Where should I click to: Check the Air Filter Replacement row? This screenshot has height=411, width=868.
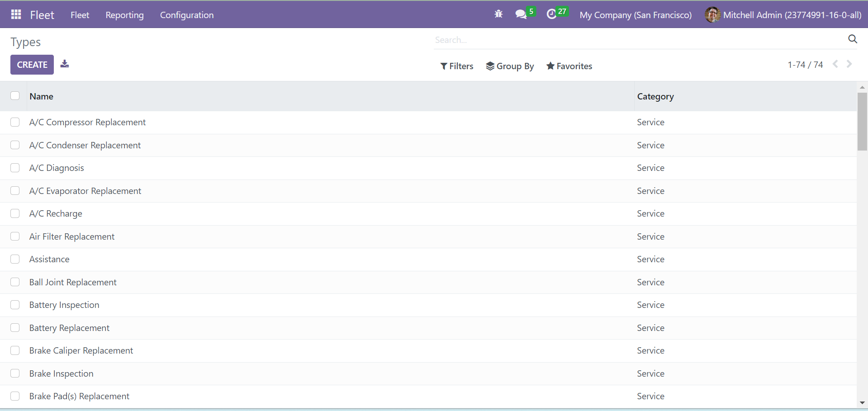[x=15, y=236]
